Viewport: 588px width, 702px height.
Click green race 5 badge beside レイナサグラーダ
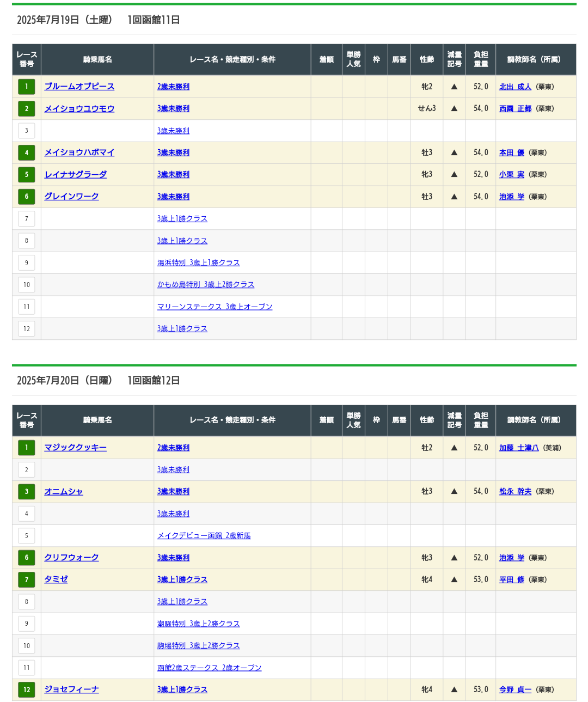(26, 174)
